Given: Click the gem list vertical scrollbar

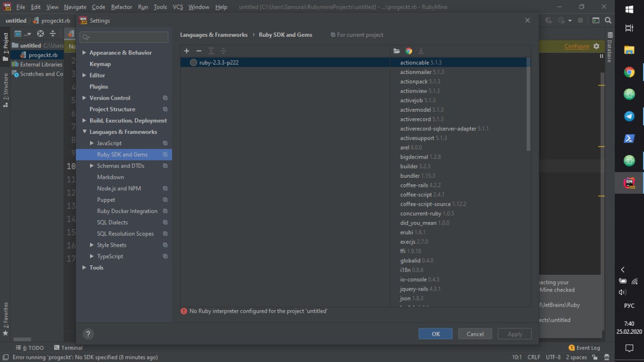Looking at the screenshot, I should click(x=528, y=104).
